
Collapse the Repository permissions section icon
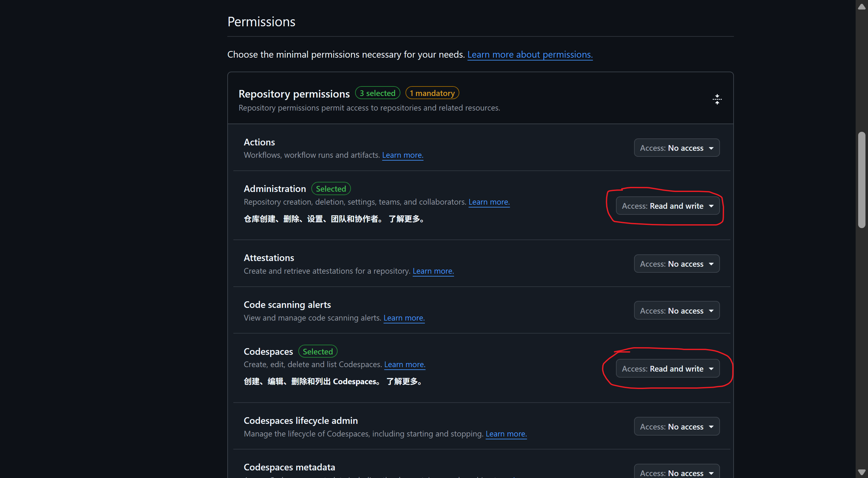coord(717,99)
